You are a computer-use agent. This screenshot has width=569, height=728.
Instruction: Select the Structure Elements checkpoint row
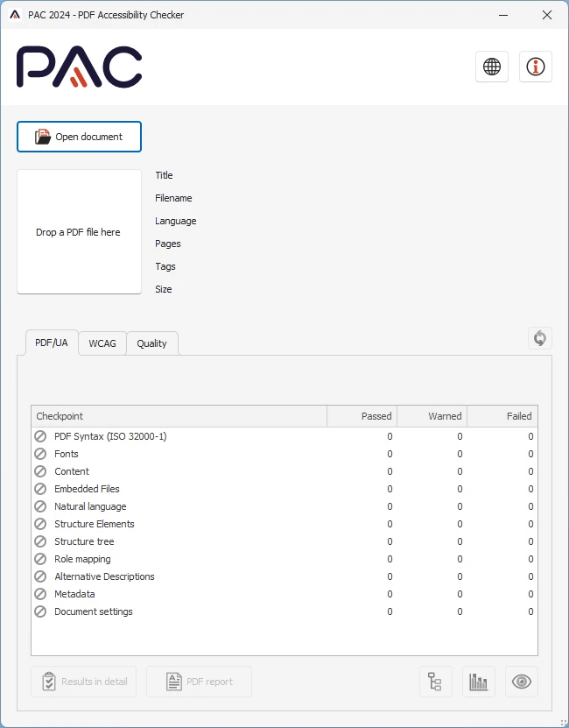point(284,524)
